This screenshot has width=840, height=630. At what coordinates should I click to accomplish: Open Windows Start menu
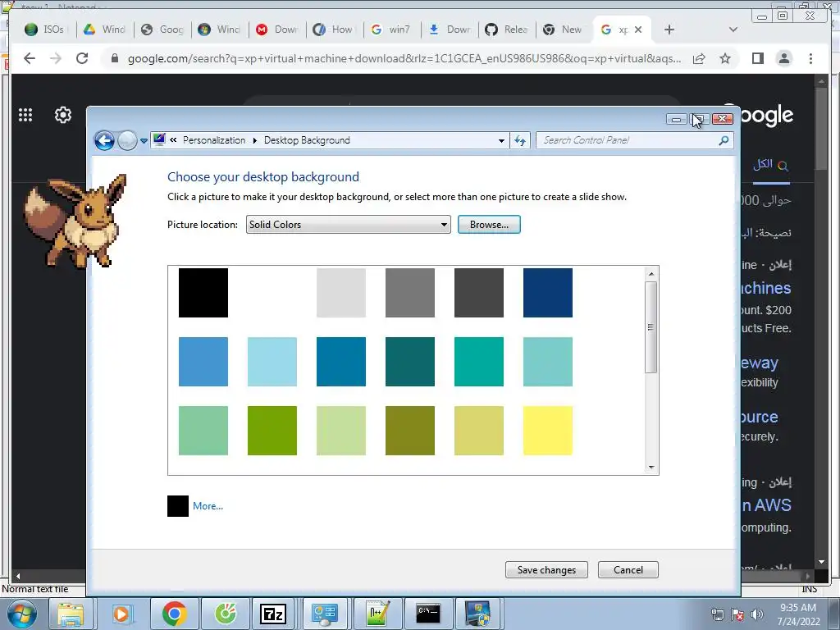22,614
